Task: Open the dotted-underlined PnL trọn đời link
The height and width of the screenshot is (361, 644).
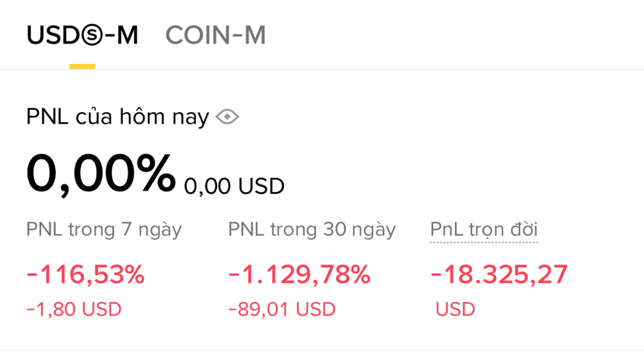Action: click(x=484, y=230)
